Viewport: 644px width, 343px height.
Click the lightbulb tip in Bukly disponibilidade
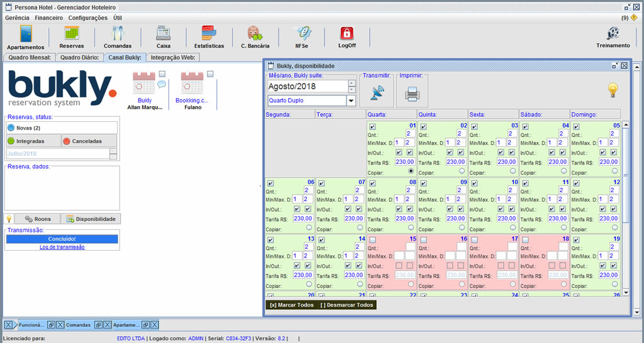(x=613, y=89)
